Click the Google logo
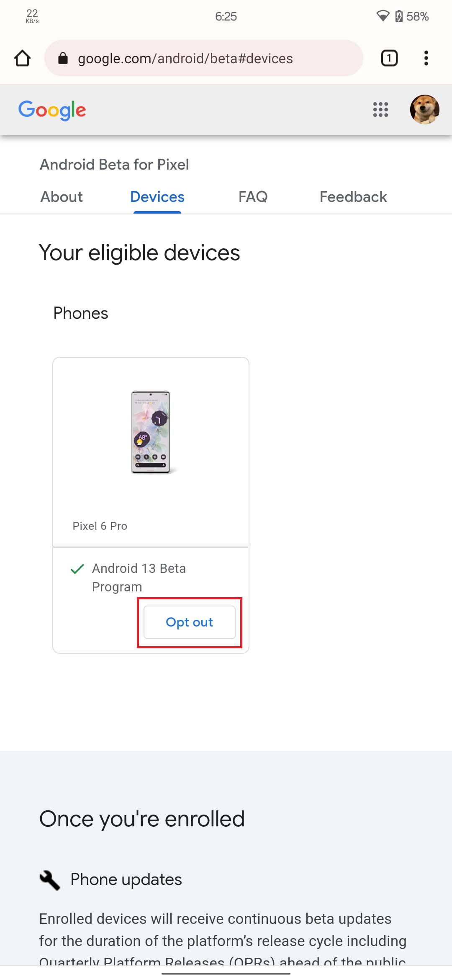Image resolution: width=452 pixels, height=980 pixels. [52, 110]
